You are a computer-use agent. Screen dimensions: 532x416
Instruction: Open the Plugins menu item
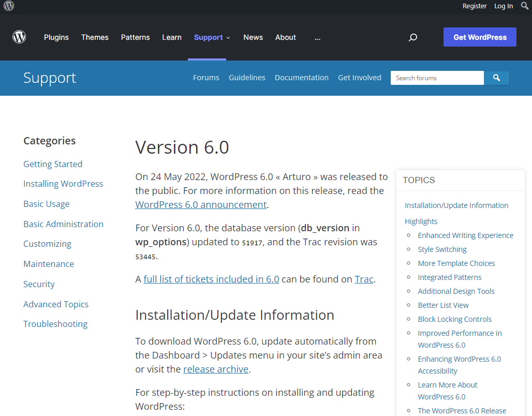(x=56, y=37)
